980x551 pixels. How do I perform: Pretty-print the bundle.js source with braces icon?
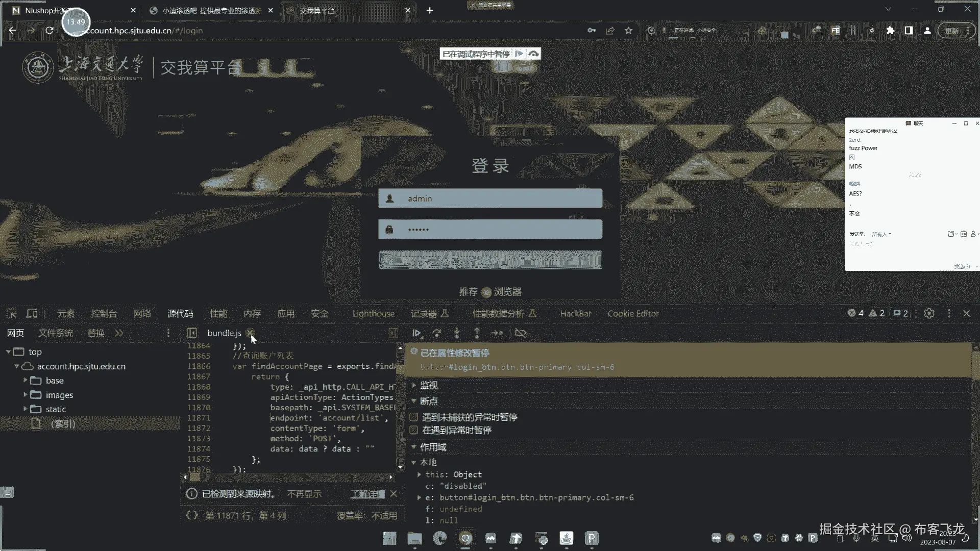(x=191, y=515)
